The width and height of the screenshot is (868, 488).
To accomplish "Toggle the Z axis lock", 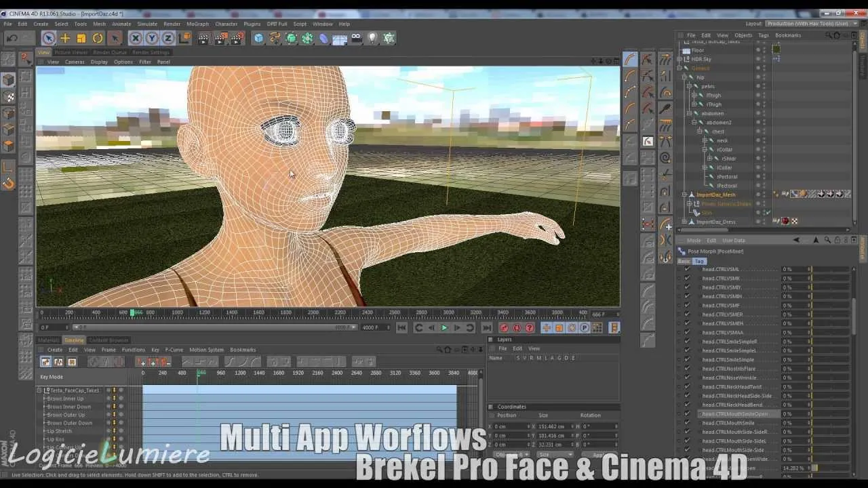I will pos(168,39).
